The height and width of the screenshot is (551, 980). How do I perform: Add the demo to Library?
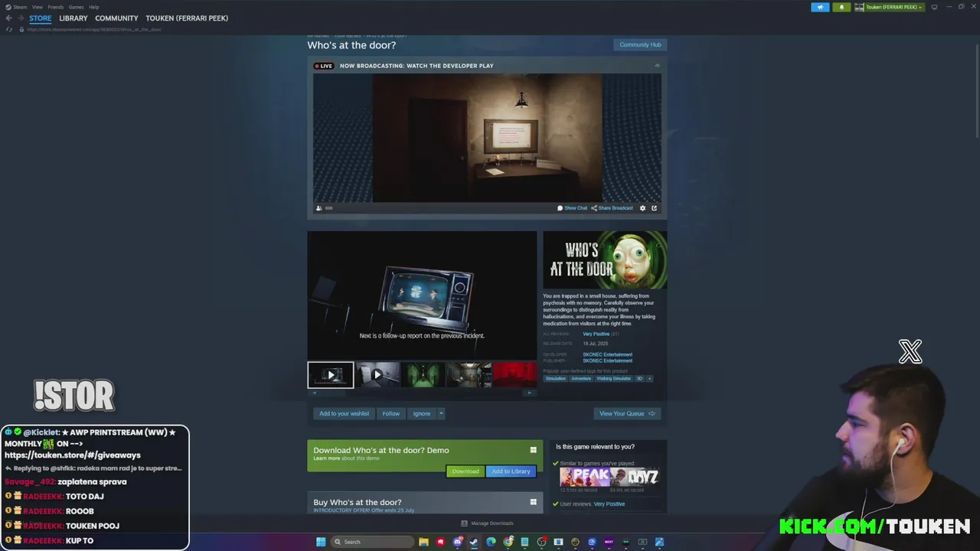tap(511, 471)
